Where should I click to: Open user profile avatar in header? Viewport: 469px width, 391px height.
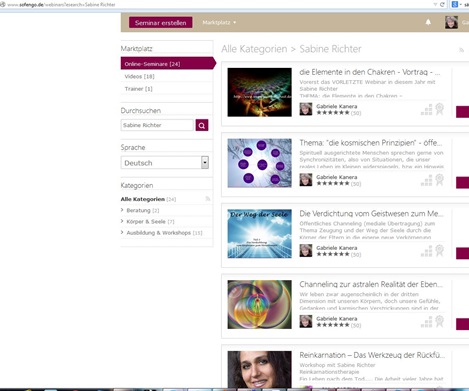point(451,22)
